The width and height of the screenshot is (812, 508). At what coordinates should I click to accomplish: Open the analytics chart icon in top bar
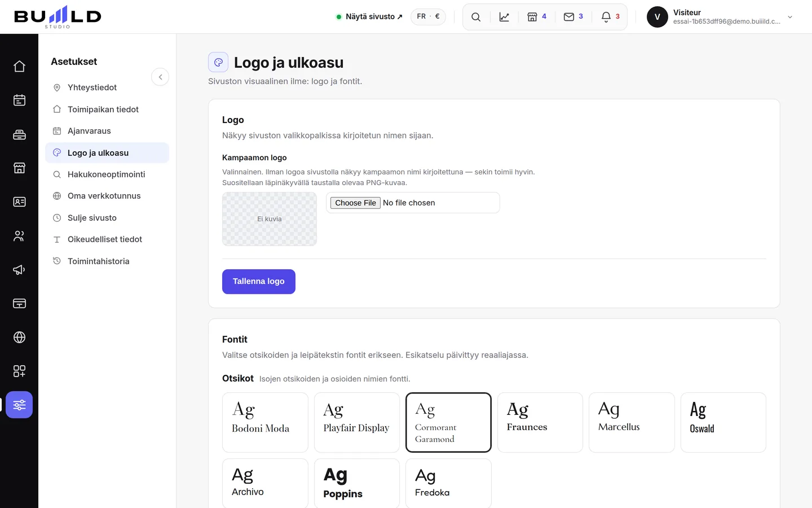[x=504, y=17]
